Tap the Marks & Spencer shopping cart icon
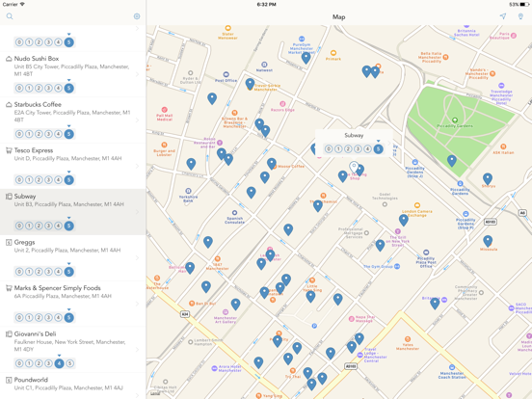Screen dimensions: 532x399 tap(9, 288)
